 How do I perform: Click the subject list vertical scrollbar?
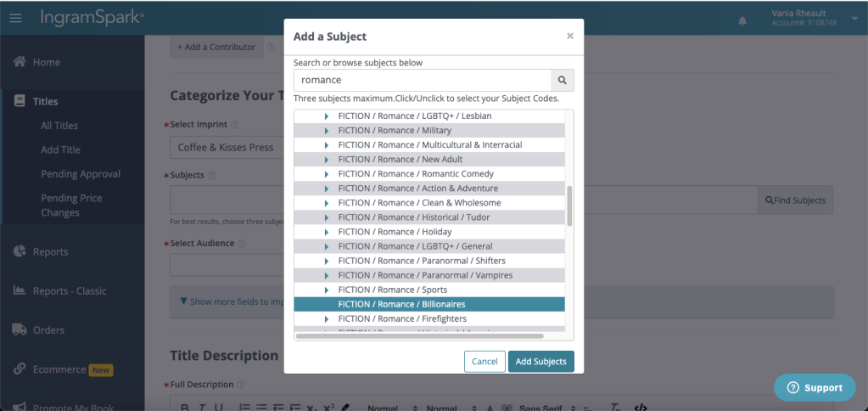(569, 205)
